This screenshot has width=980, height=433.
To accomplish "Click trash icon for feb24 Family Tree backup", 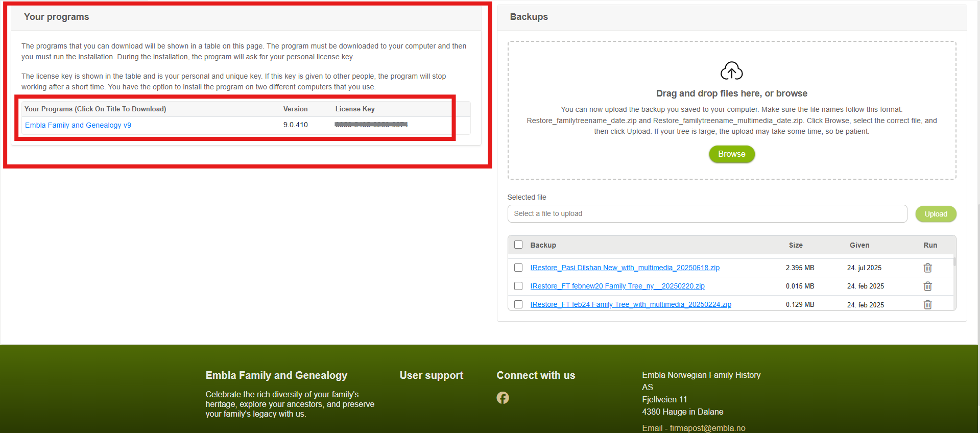I will 927,304.
